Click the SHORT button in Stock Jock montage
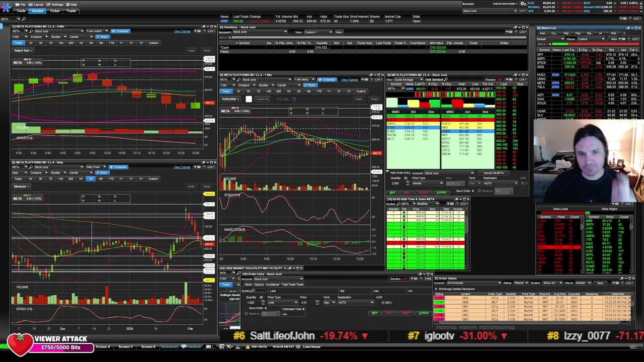The height and width of the screenshot is (362, 644). (x=424, y=192)
